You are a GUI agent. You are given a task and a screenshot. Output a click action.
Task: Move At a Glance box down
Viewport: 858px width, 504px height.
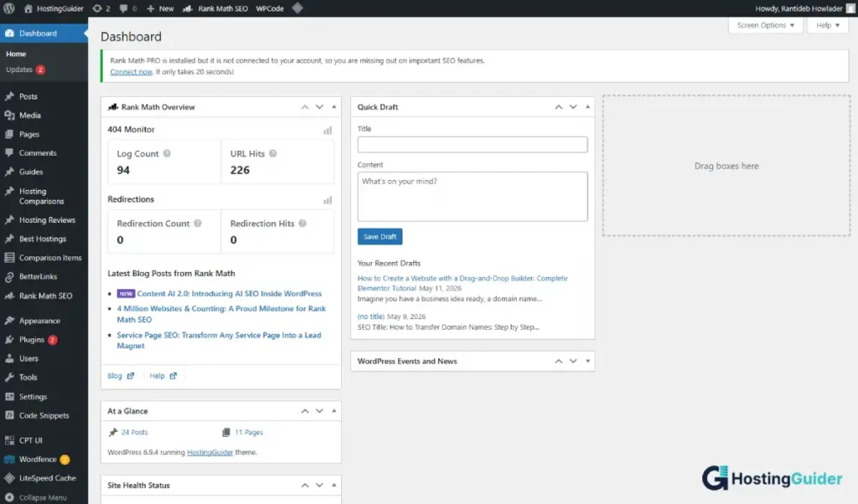coord(319,411)
